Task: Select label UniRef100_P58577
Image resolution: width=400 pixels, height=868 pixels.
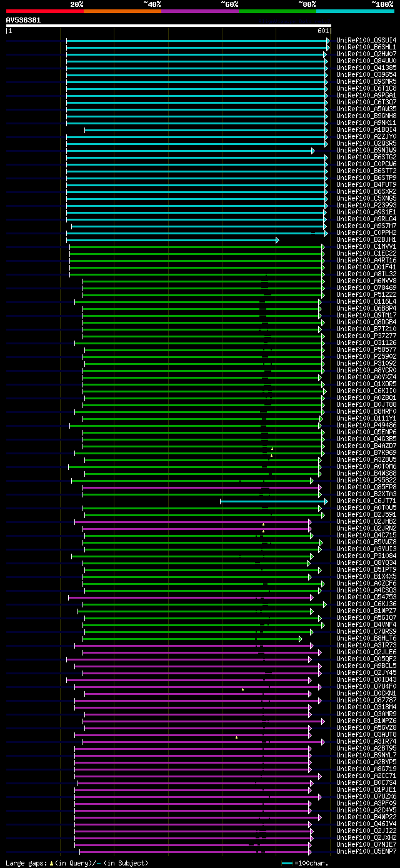Action: click(x=366, y=349)
